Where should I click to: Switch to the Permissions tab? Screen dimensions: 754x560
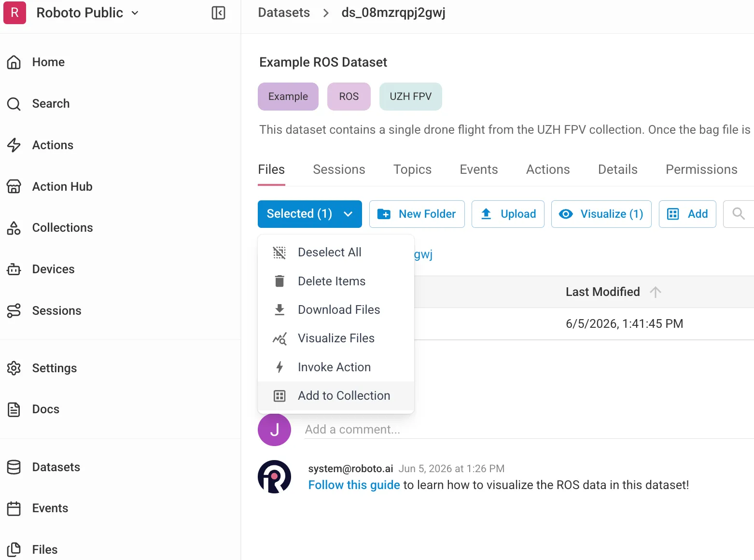point(701,169)
